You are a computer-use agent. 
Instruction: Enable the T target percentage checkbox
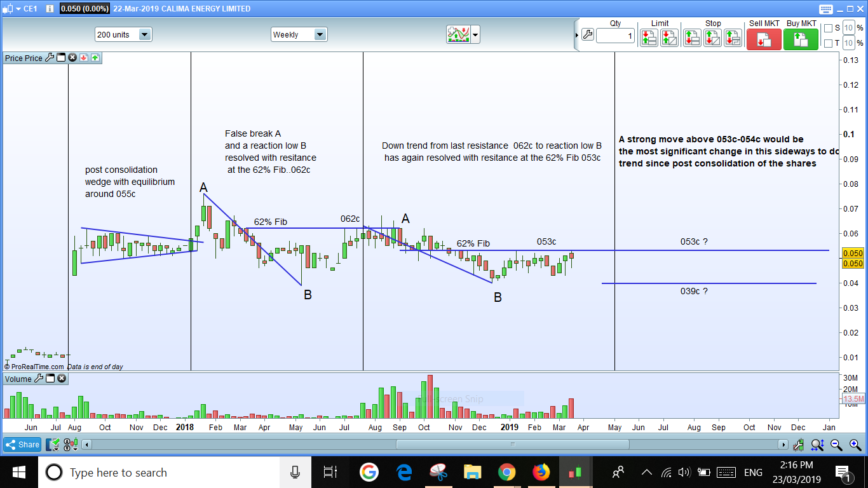coord(828,43)
